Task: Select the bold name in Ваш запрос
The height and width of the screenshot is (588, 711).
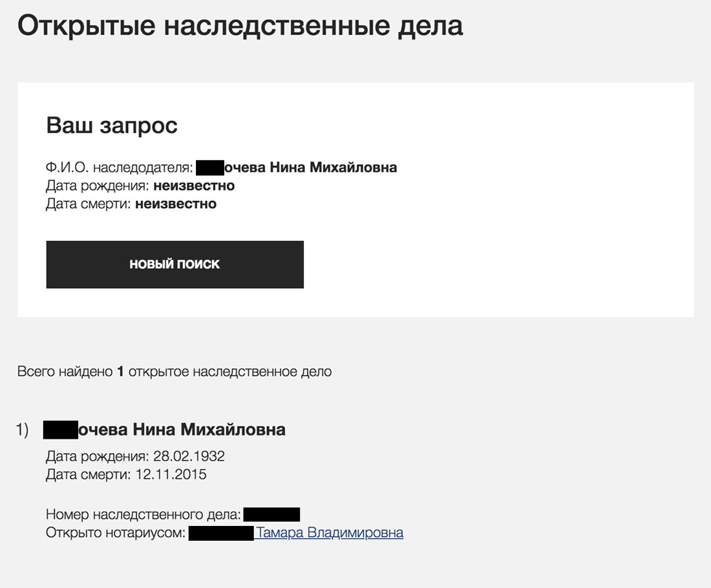Action: [310, 168]
